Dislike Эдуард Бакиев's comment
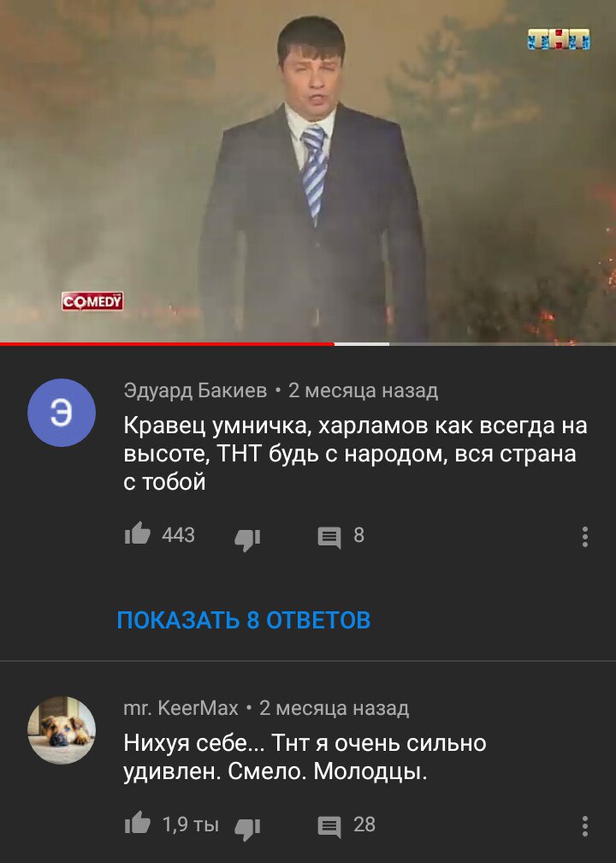616x863 pixels. point(247,539)
